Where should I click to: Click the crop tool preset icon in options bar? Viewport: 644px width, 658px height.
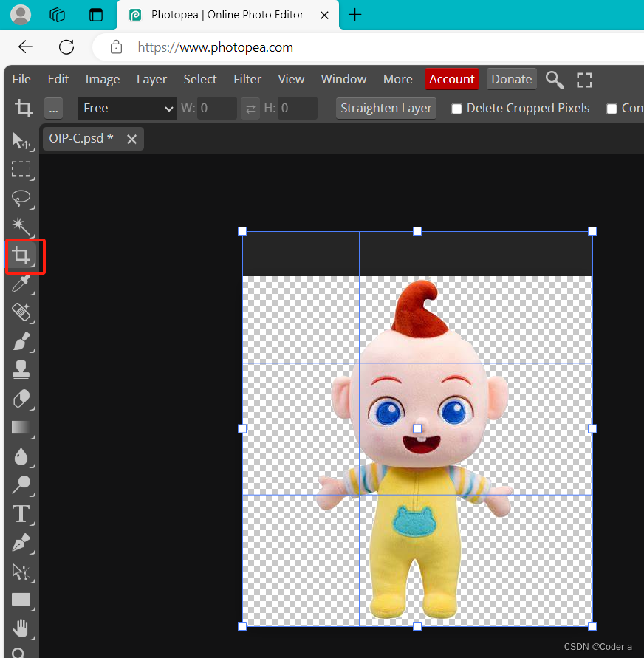24,109
